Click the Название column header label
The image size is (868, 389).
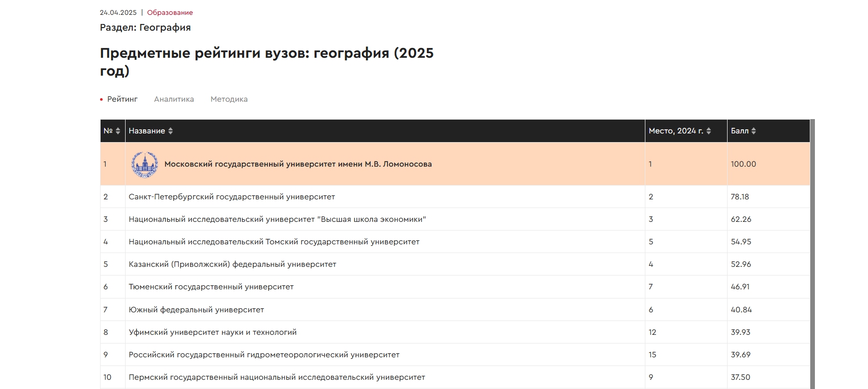(x=147, y=131)
